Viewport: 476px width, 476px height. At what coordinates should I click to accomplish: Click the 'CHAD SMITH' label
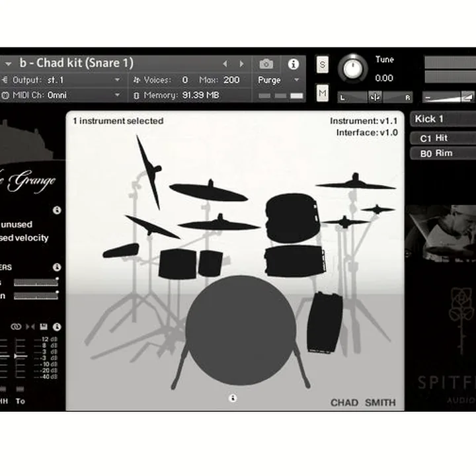pyautogui.click(x=363, y=403)
